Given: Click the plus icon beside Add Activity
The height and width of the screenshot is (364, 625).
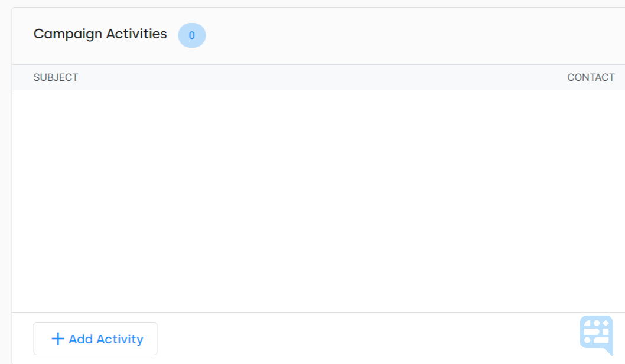Looking at the screenshot, I should [x=57, y=339].
